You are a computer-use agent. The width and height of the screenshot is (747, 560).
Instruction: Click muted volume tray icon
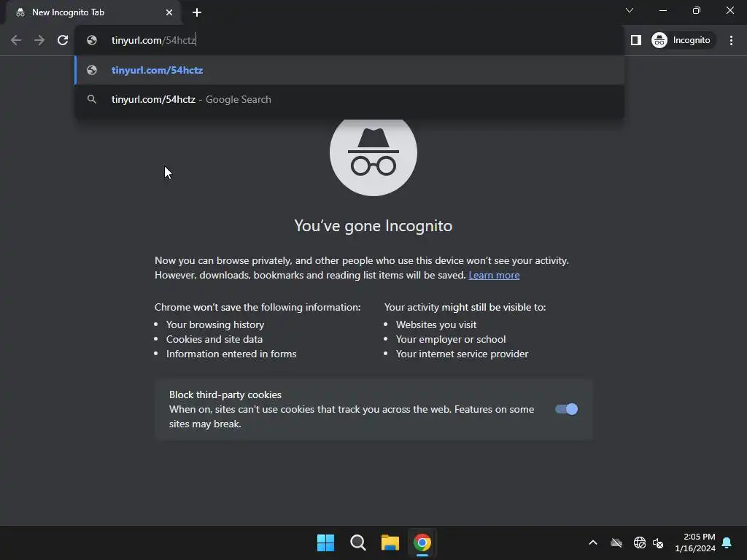(659, 542)
